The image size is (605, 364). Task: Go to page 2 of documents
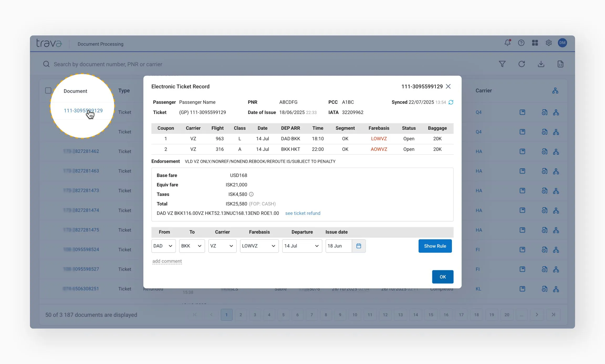241,314
